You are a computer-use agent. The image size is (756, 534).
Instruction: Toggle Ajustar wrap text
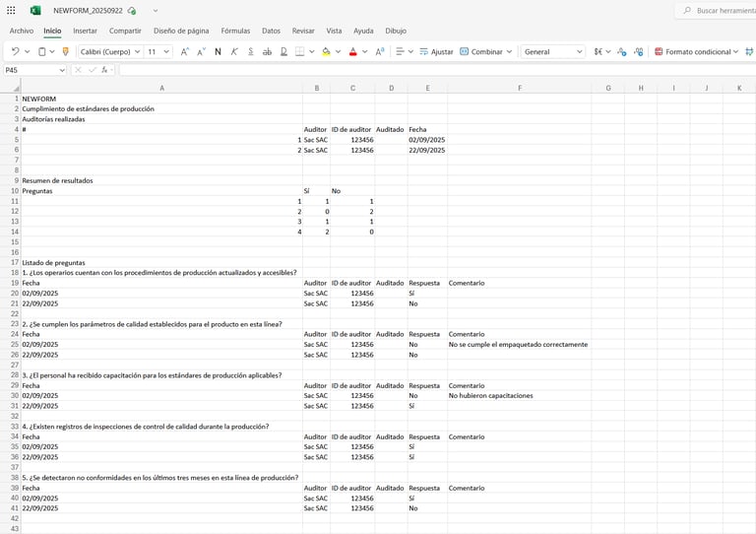coord(436,51)
